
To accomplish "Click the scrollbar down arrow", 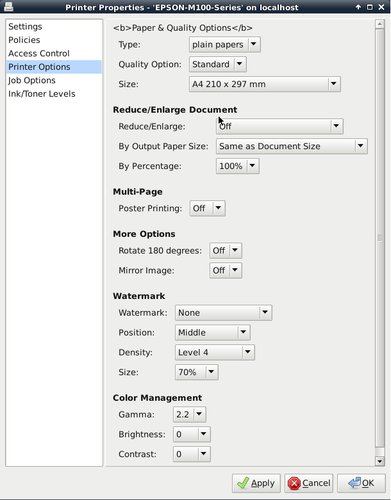I will click(379, 461).
